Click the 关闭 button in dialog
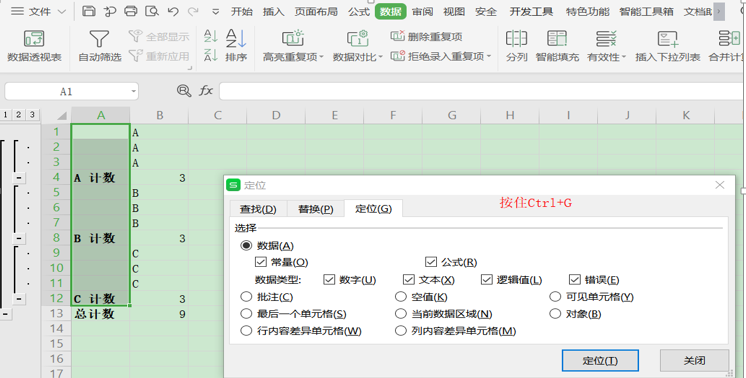 click(694, 360)
